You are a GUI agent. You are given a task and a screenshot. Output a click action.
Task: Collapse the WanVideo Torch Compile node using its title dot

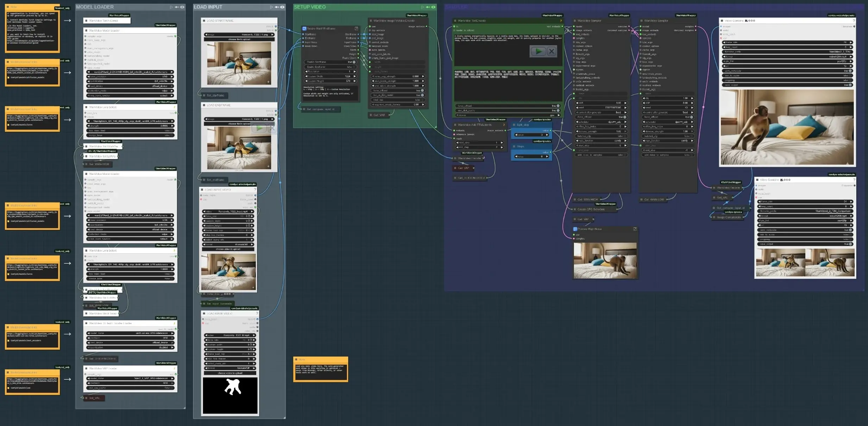point(86,21)
